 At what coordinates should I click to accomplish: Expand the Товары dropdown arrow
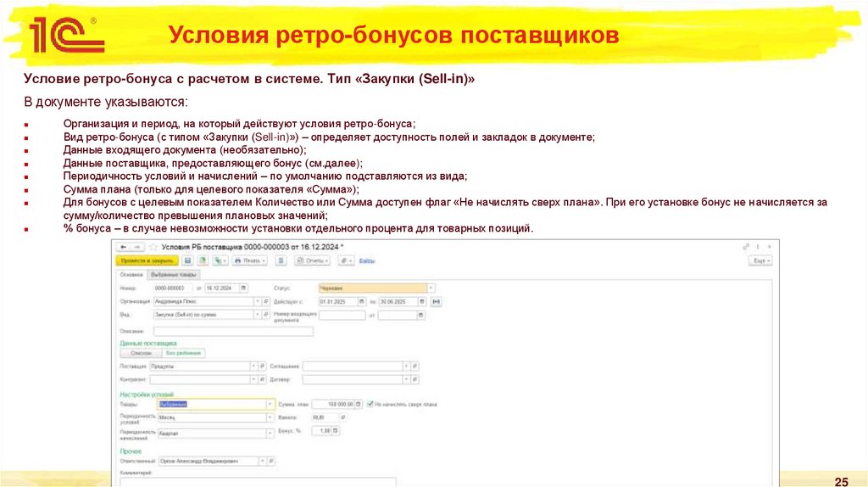[x=270, y=405]
